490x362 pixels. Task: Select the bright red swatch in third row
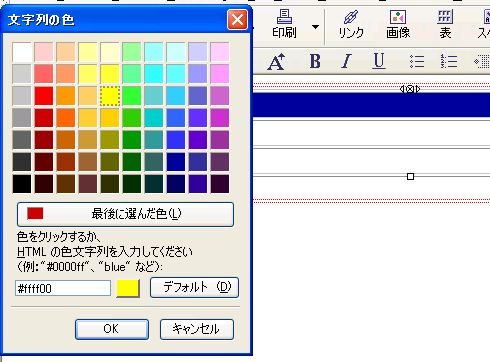pos(44,96)
